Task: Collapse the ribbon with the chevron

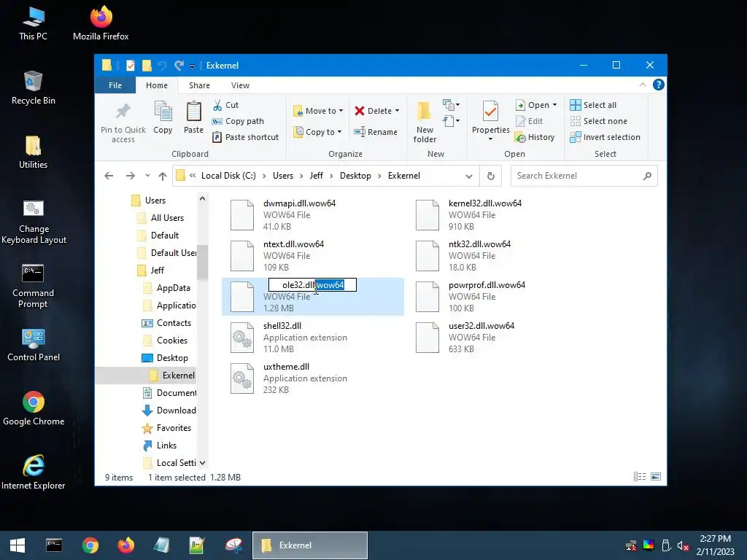Action: click(642, 85)
